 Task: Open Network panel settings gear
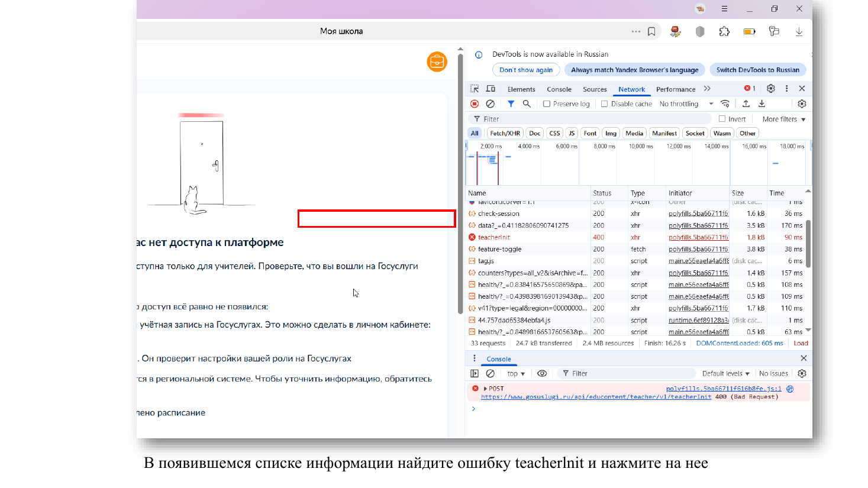(802, 104)
